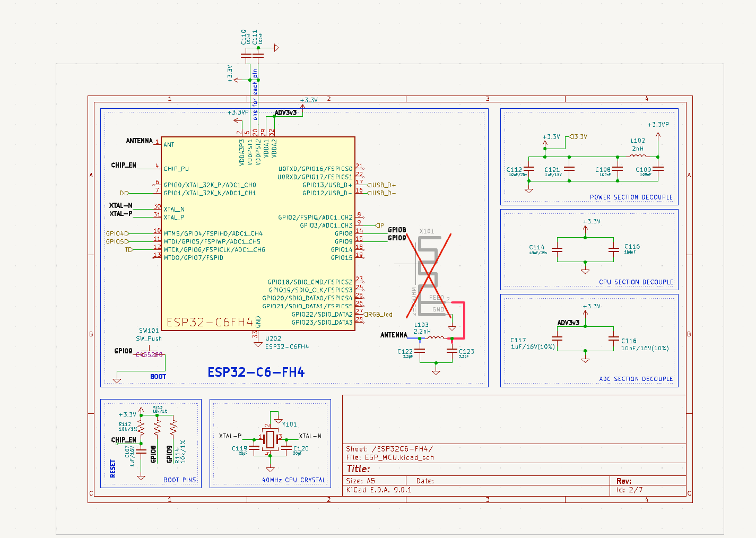Click the POWER SECTION DECOUPLE label
Image resolution: width=756 pixels, height=538 pixels.
[631, 197]
